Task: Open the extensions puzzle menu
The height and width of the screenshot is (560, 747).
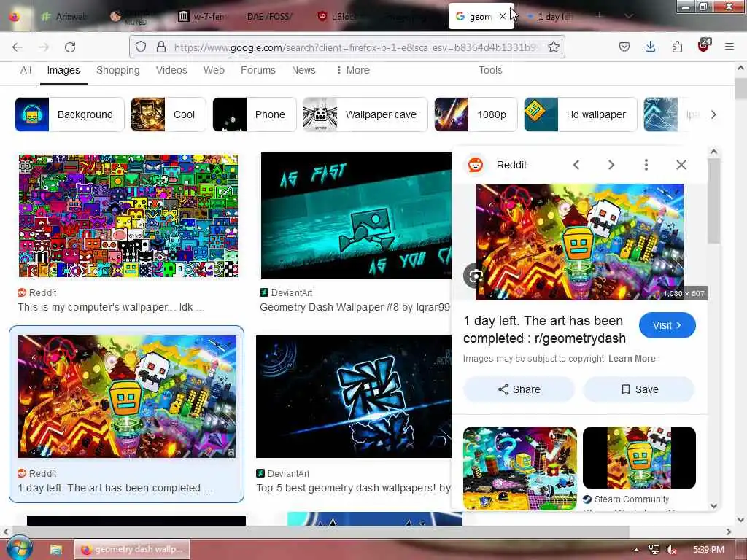Action: (677, 47)
